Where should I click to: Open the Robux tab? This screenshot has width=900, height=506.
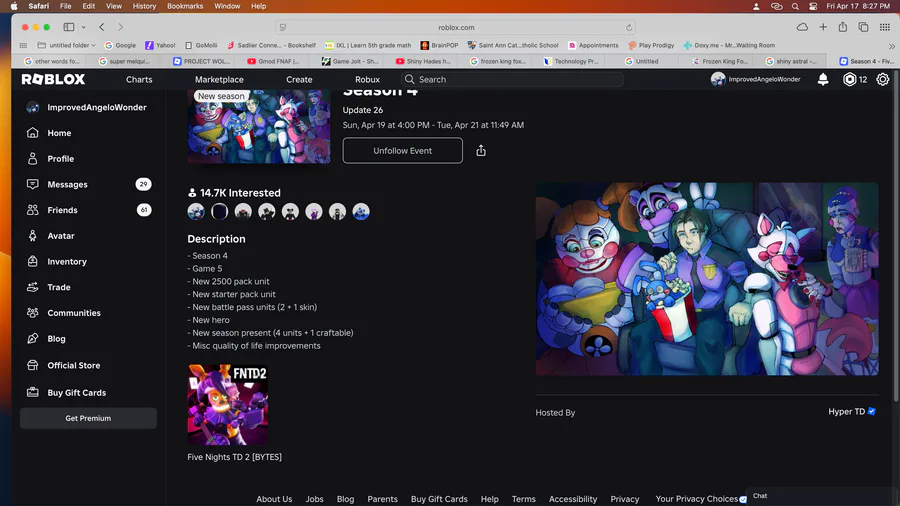tap(367, 80)
